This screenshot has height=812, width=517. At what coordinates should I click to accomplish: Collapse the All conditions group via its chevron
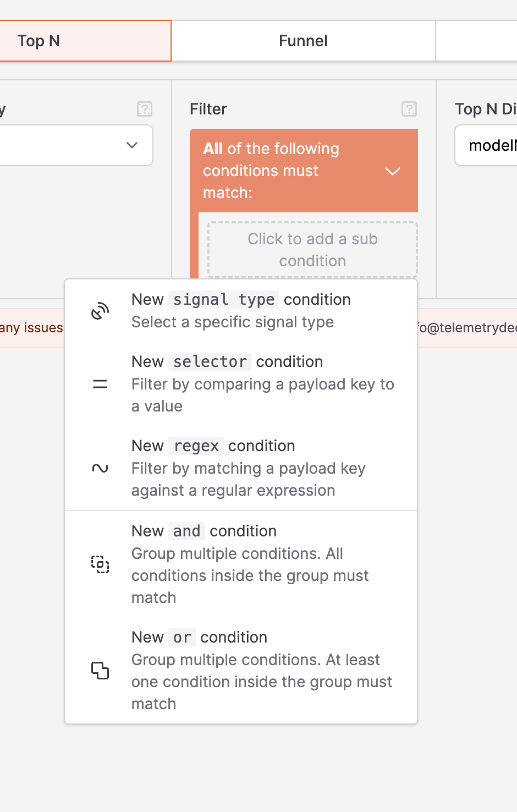(x=393, y=172)
